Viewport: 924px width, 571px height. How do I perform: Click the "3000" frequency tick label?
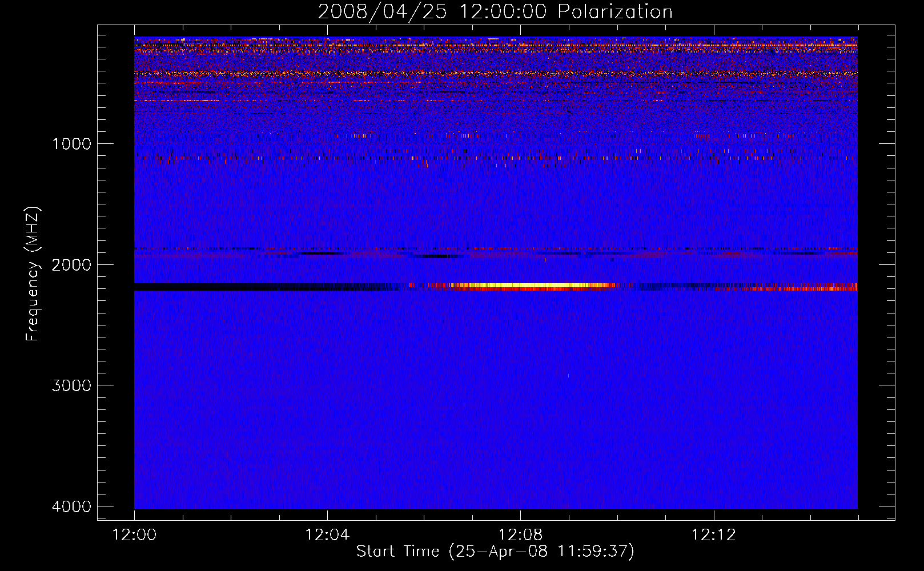click(x=71, y=385)
